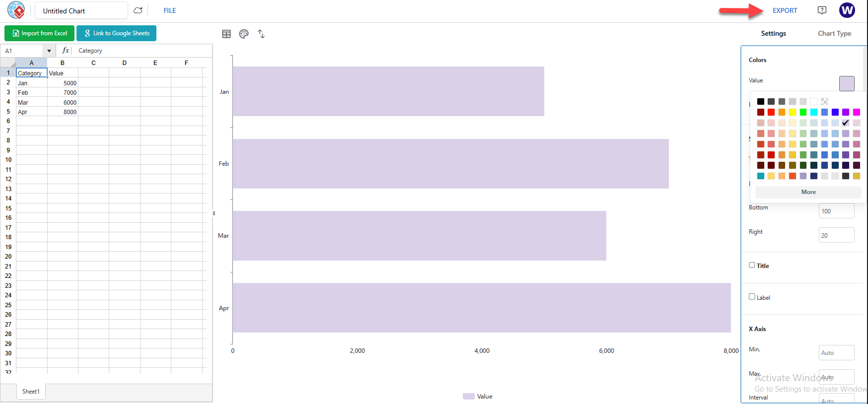Click the Value color swatch in Colors section

click(846, 83)
